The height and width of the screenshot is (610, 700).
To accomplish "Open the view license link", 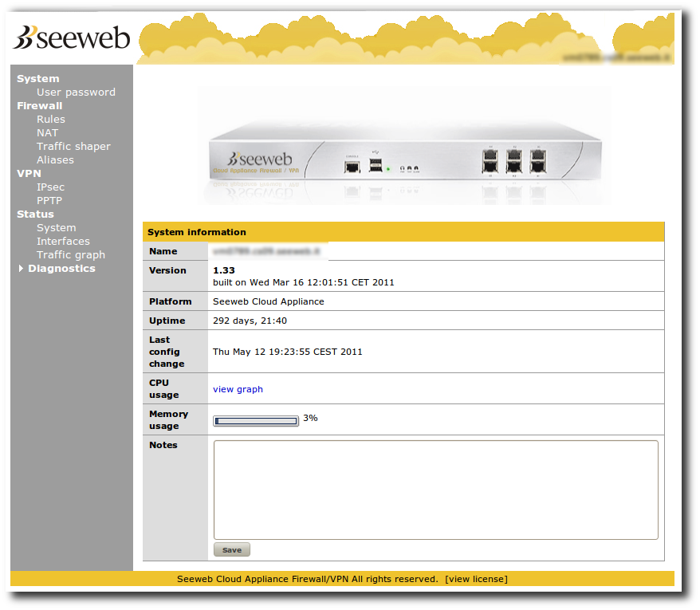I will coord(476,579).
